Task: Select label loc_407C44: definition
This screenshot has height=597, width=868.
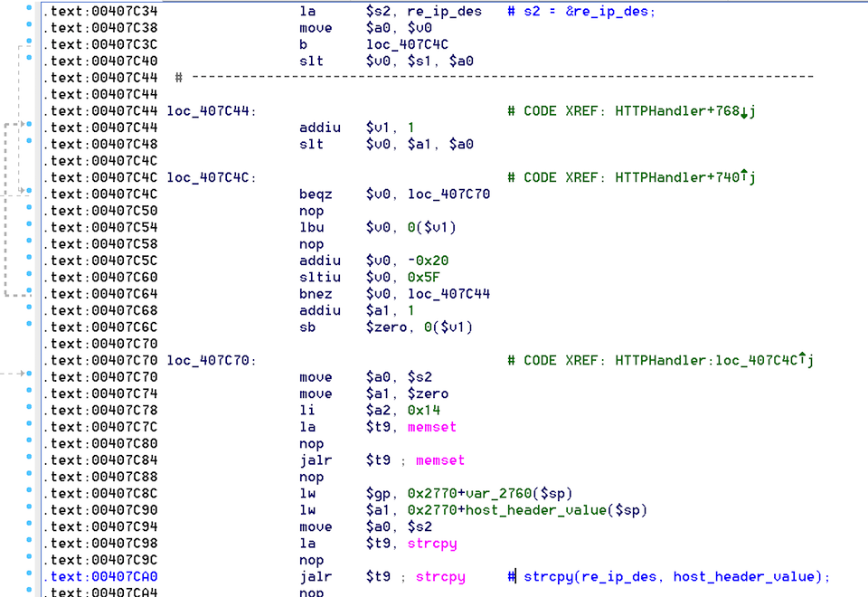Action: click(212, 110)
